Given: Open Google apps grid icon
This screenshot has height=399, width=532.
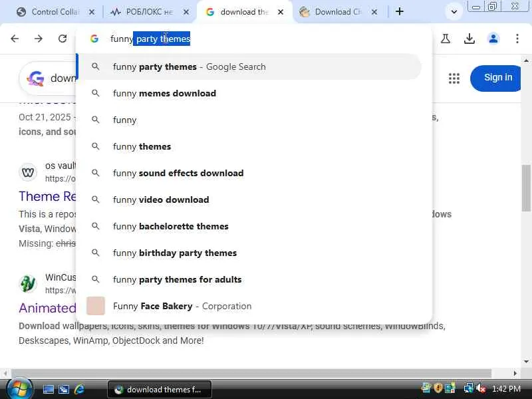Looking at the screenshot, I should 454,78.
